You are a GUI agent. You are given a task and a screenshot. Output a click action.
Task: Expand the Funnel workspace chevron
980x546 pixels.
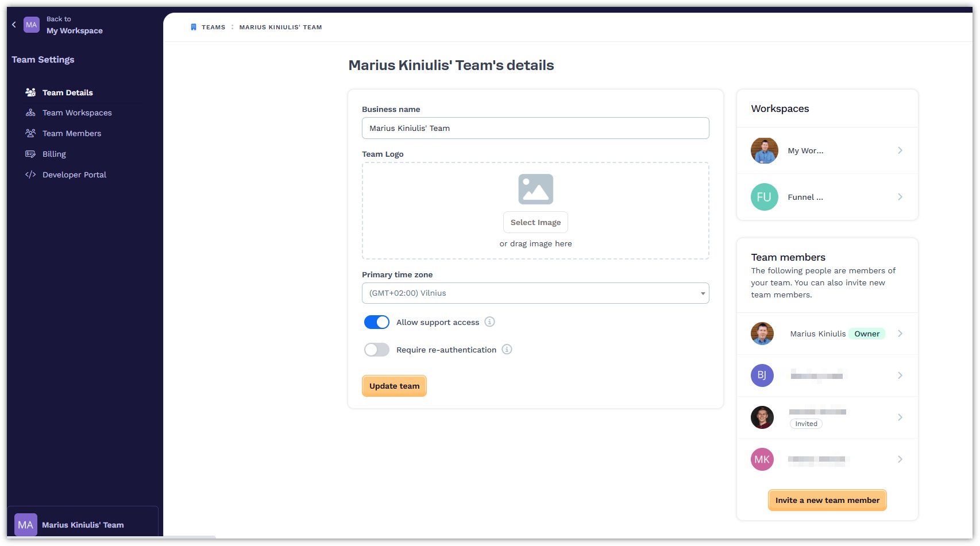pos(900,197)
